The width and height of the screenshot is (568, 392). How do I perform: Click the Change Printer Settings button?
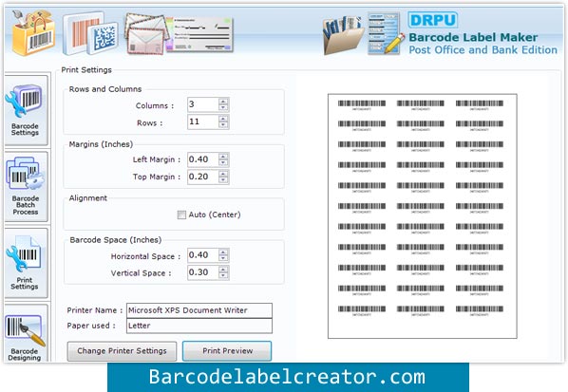coord(123,351)
